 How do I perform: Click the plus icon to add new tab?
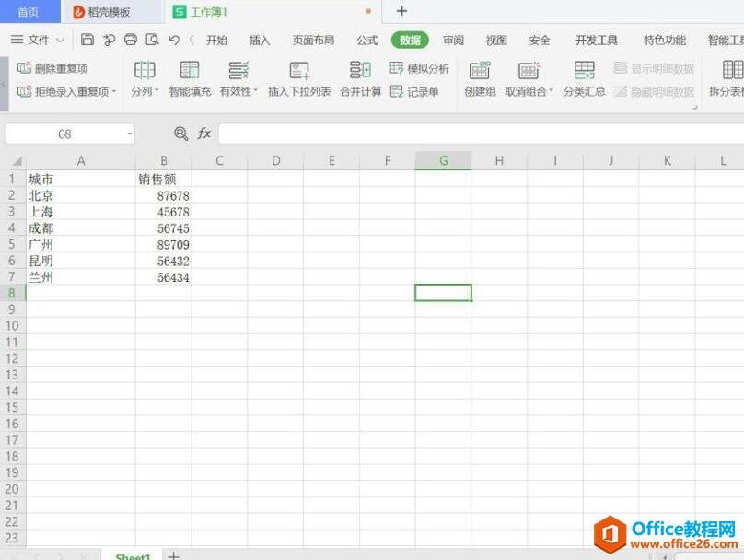(x=401, y=11)
